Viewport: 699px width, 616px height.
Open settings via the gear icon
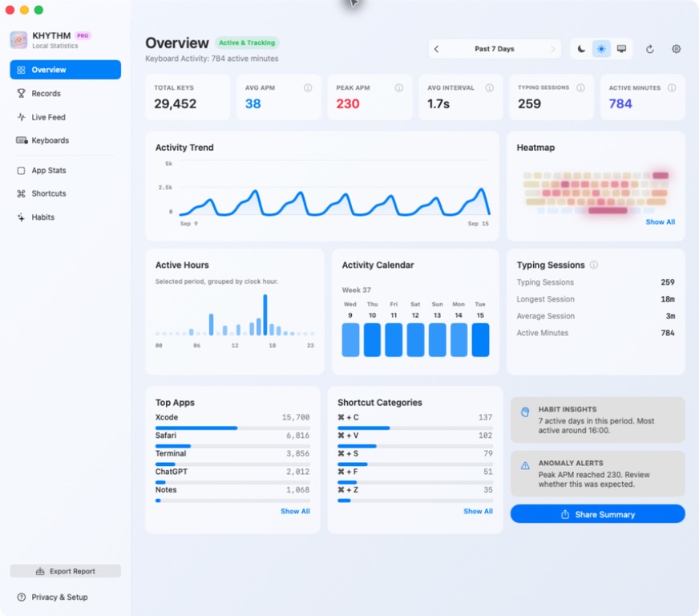coord(676,49)
